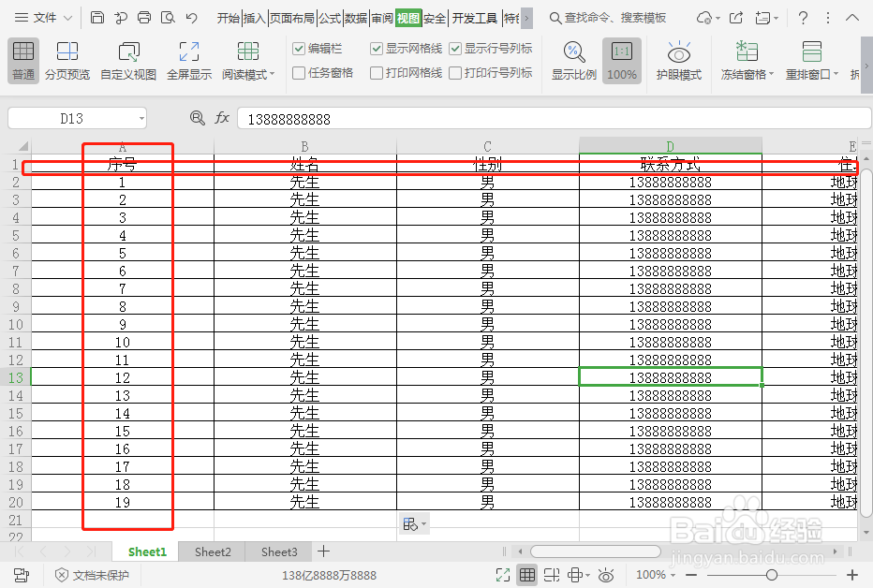Open the 插入 ribbon tab
Screen dimensions: 873x588
(x=255, y=19)
